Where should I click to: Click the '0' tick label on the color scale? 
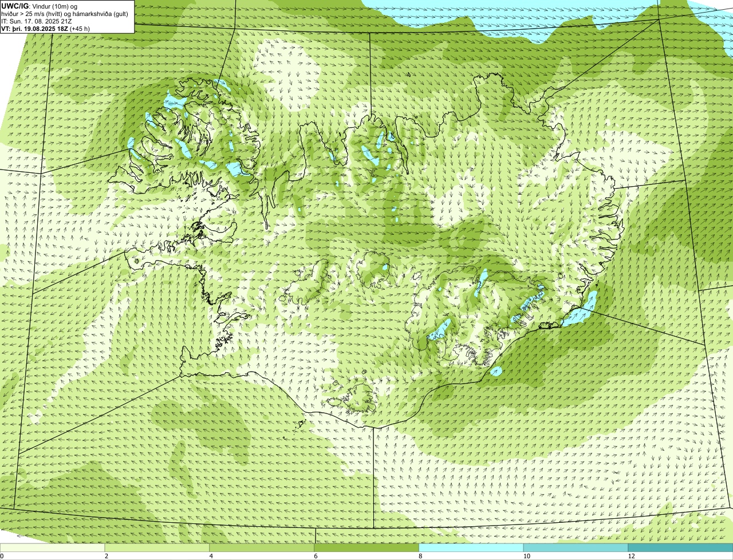(2, 556)
